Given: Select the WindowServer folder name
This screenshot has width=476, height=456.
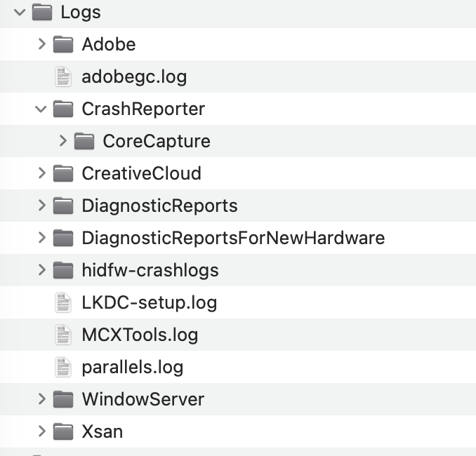Looking at the screenshot, I should coord(143,399).
